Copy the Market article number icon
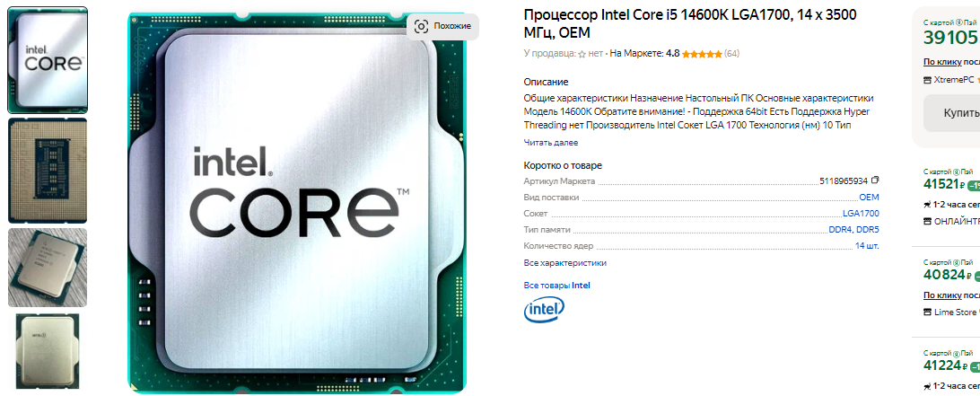Image resolution: width=980 pixels, height=396 pixels. [875, 180]
